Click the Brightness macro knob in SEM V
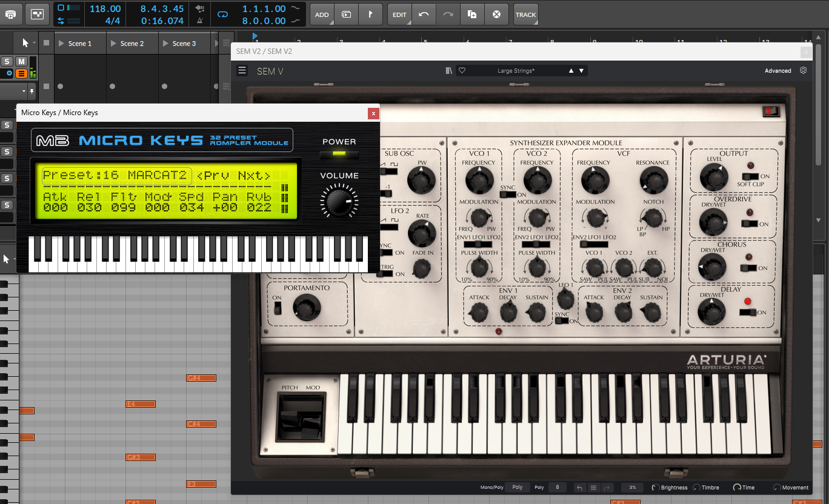This screenshot has width=829, height=504. tap(656, 487)
